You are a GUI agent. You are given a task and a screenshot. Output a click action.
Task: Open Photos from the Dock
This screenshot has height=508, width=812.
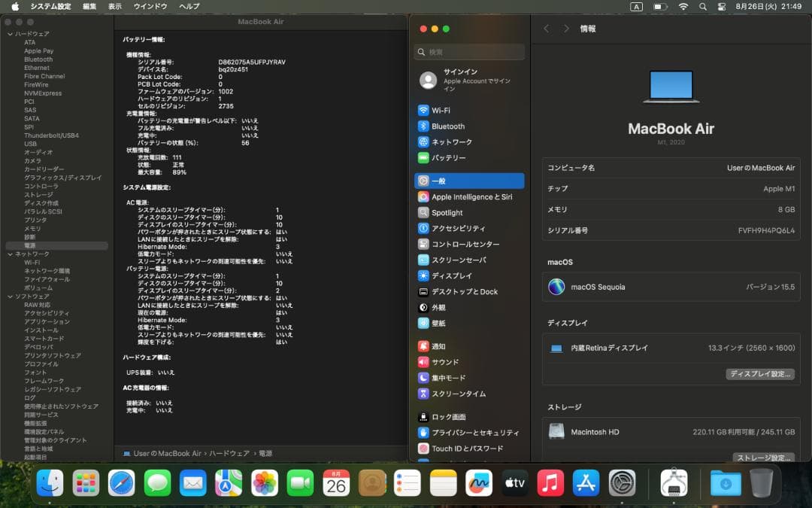265,483
